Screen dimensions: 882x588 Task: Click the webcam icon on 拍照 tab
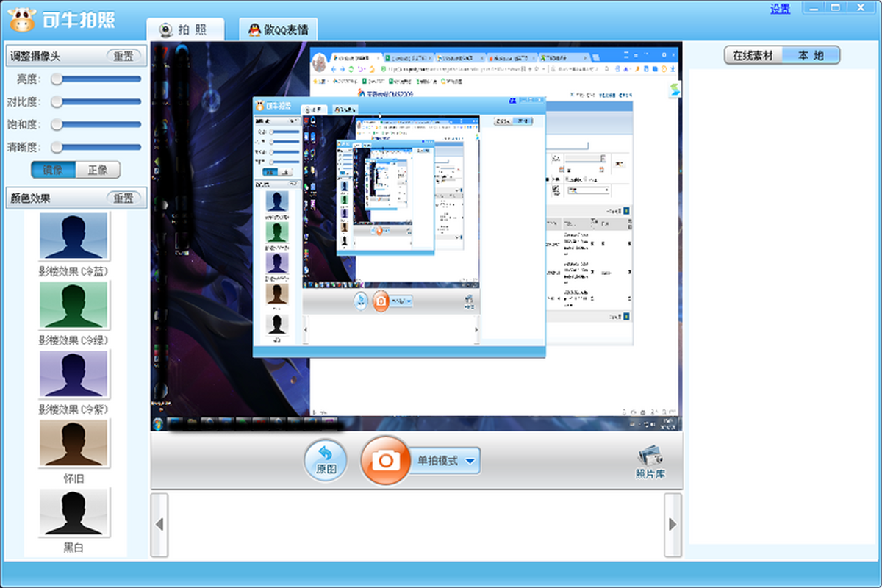pyautogui.click(x=167, y=30)
